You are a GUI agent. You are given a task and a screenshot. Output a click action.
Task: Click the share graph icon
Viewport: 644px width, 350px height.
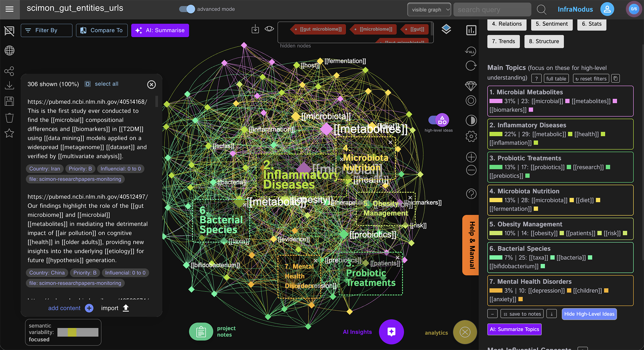[9, 71]
